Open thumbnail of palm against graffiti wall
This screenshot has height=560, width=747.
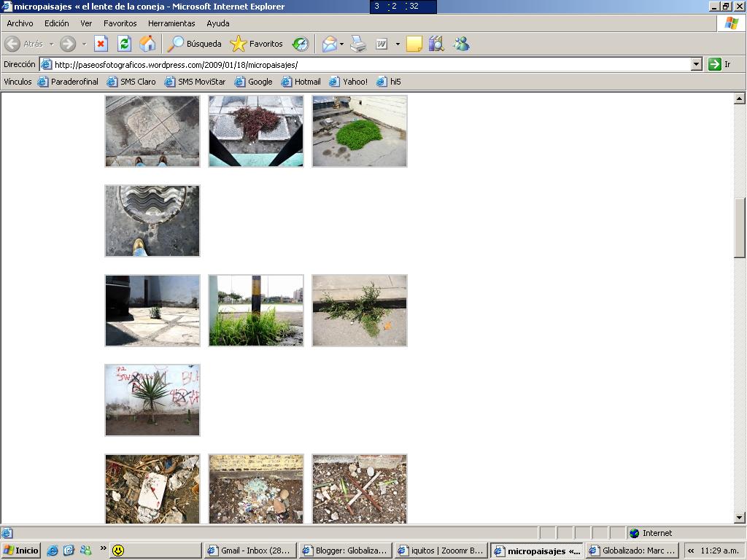tap(152, 400)
